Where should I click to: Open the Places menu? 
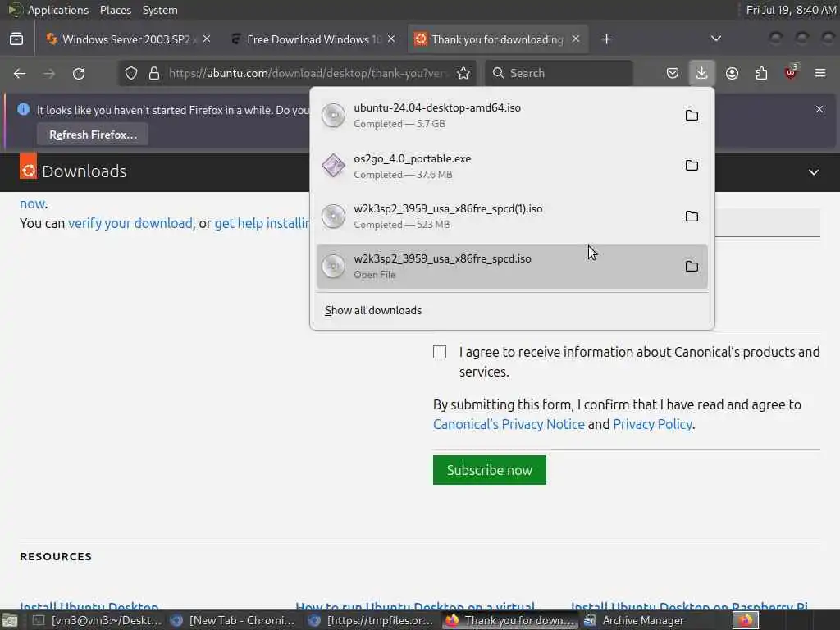[115, 10]
